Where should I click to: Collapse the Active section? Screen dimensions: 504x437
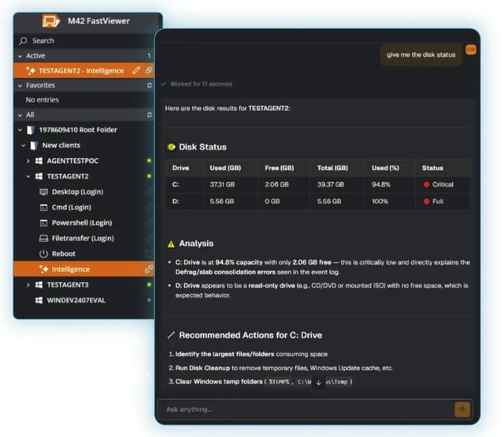(20, 56)
